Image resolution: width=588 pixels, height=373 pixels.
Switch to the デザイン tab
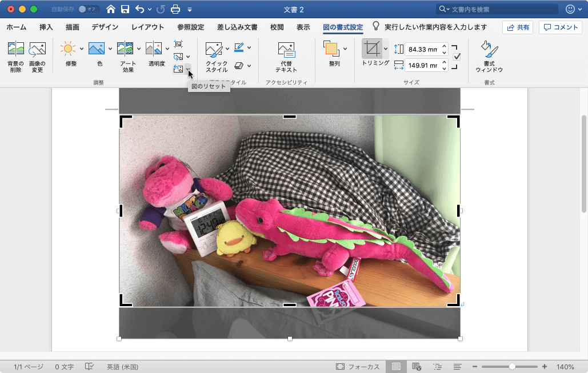[105, 27]
